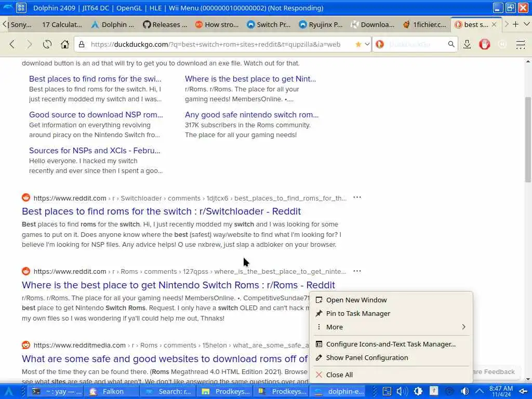Open 'Where is the best place to get Nint...' sublink
532x399 pixels.
(250, 79)
